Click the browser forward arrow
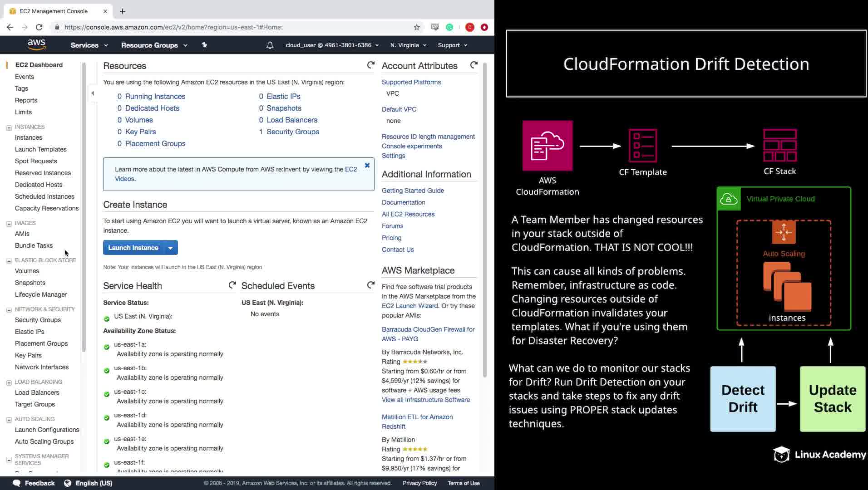 pos(25,27)
